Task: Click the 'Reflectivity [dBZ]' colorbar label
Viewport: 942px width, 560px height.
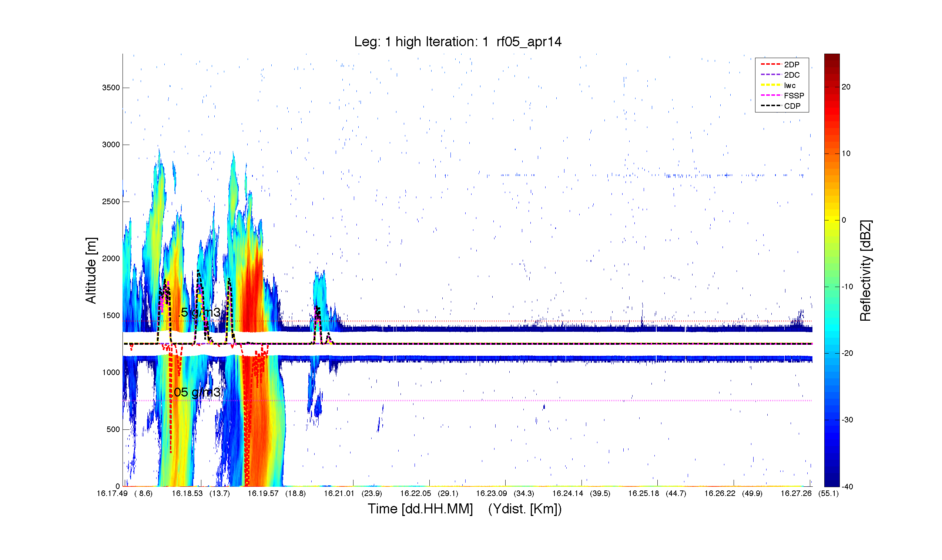Action: pos(865,270)
